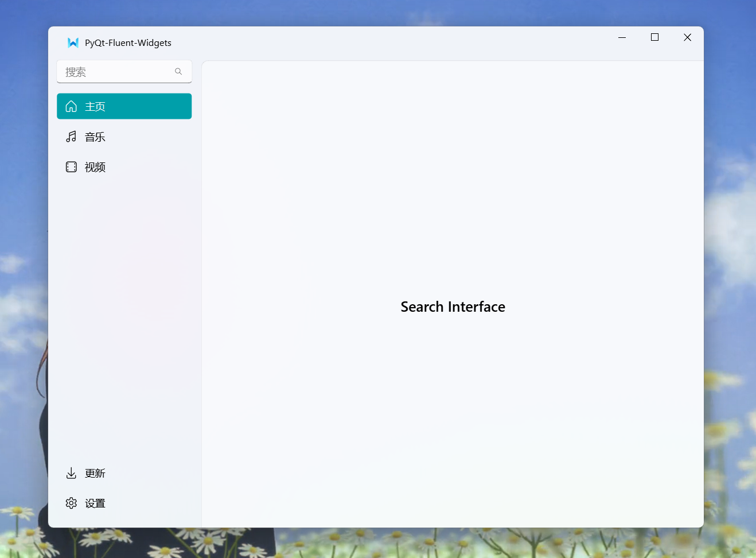756x558 pixels.
Task: Click the download icon beside 更新
Action: (71, 473)
